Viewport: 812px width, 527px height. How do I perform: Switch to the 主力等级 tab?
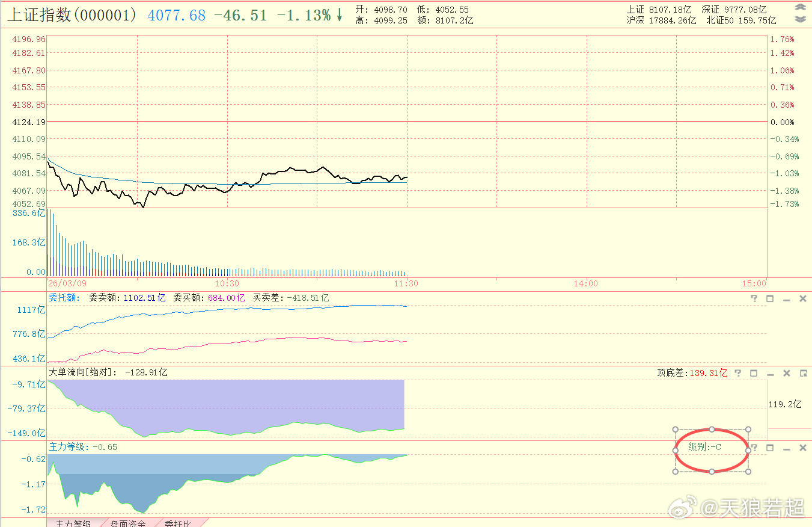click(x=73, y=523)
